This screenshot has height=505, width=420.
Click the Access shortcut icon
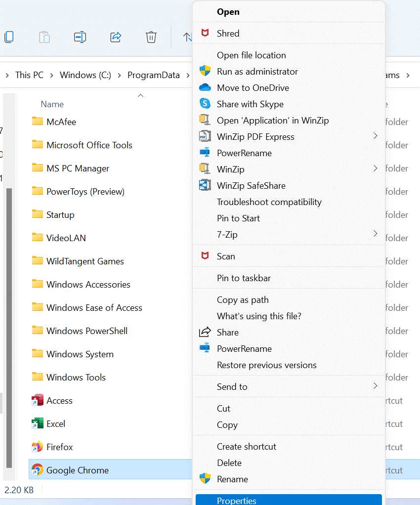(x=38, y=400)
